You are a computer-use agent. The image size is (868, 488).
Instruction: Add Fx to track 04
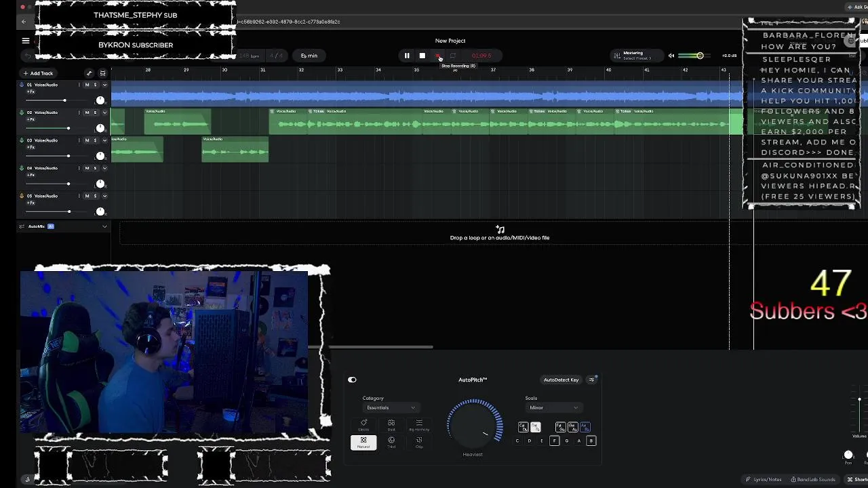pyautogui.click(x=31, y=175)
